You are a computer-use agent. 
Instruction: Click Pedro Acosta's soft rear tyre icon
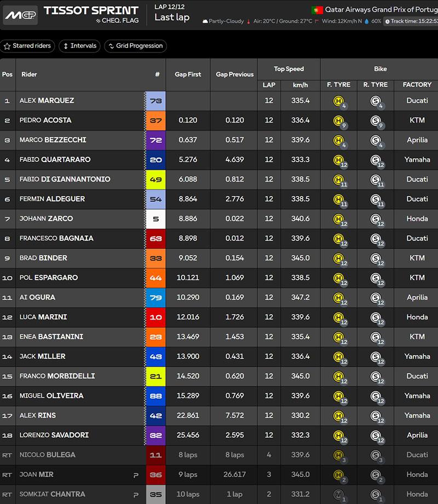(376, 120)
